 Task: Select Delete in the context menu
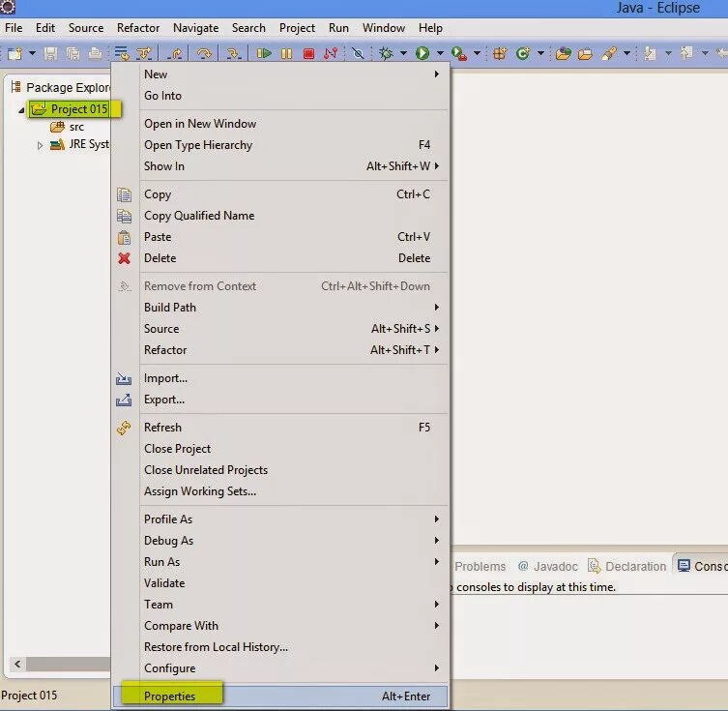tap(280, 258)
